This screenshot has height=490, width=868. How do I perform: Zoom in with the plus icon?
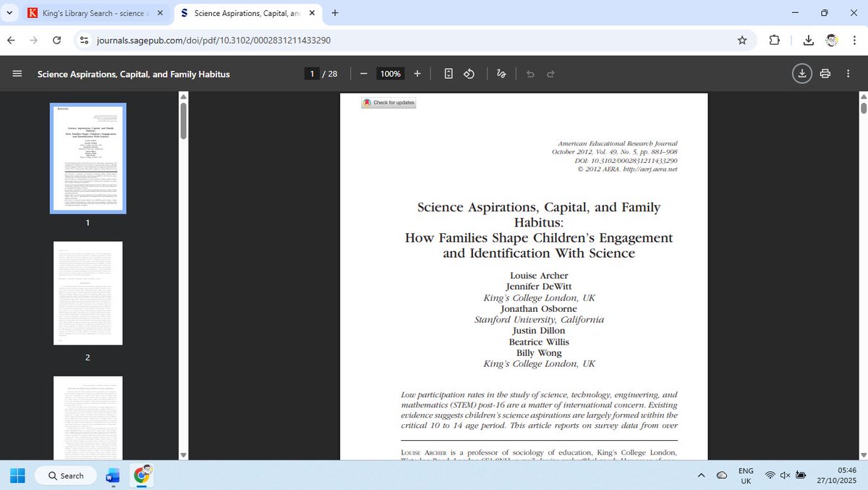tap(417, 74)
